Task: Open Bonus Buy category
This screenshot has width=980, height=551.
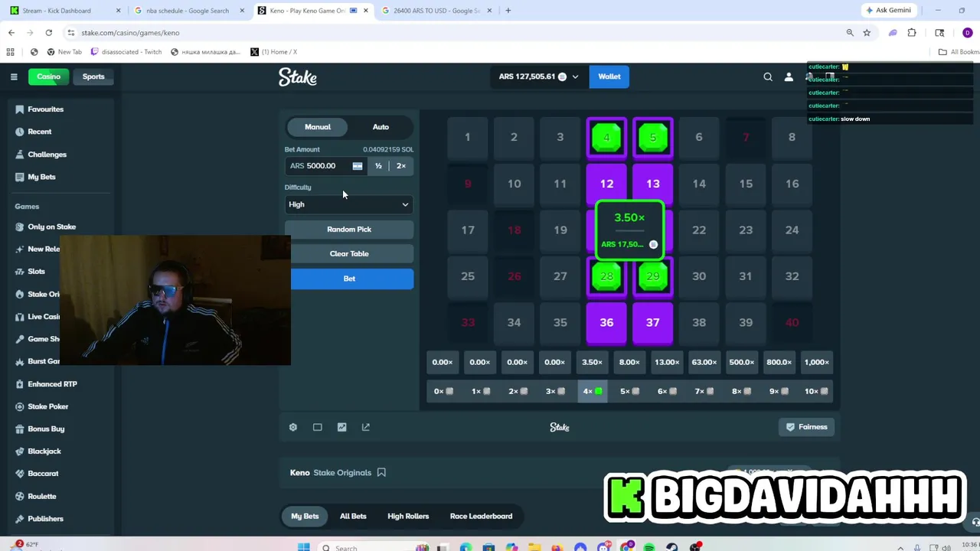Action: (x=46, y=429)
